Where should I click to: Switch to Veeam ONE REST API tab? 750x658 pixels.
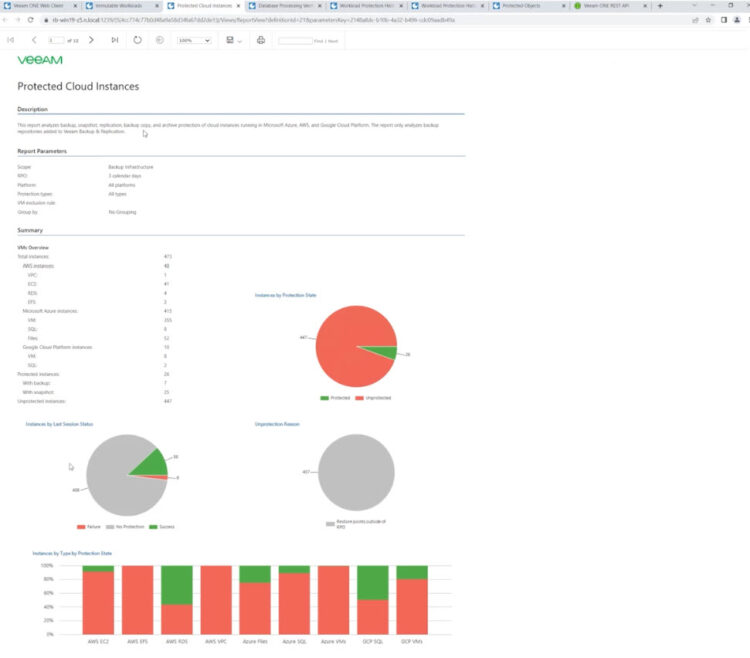[x=610, y=6]
